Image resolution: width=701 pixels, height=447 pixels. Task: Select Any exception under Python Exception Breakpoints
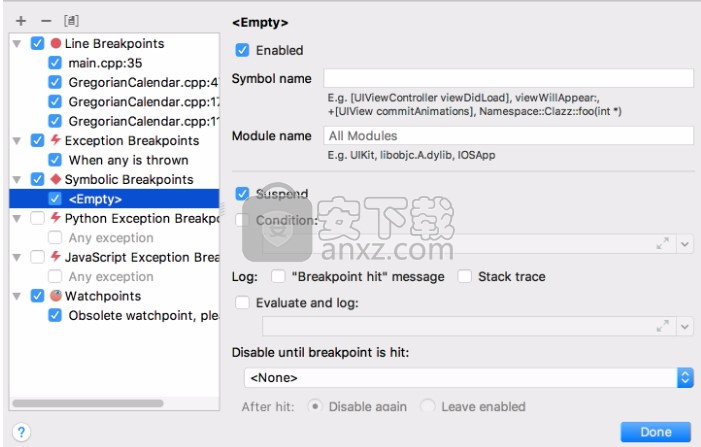pyautogui.click(x=111, y=238)
